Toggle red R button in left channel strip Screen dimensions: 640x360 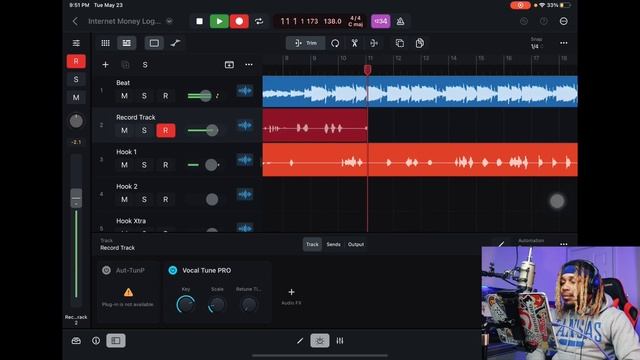tap(76, 61)
